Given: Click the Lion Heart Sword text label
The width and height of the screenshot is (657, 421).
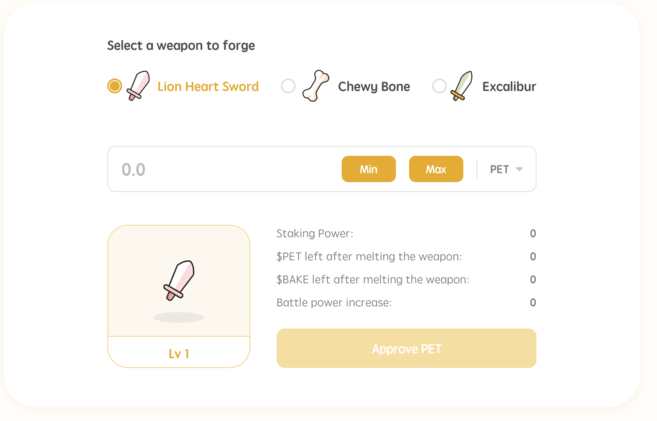Looking at the screenshot, I should pyautogui.click(x=208, y=87).
